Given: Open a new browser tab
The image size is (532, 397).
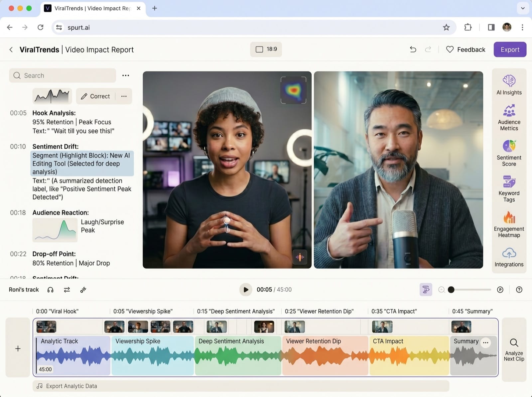Looking at the screenshot, I should point(155,8).
